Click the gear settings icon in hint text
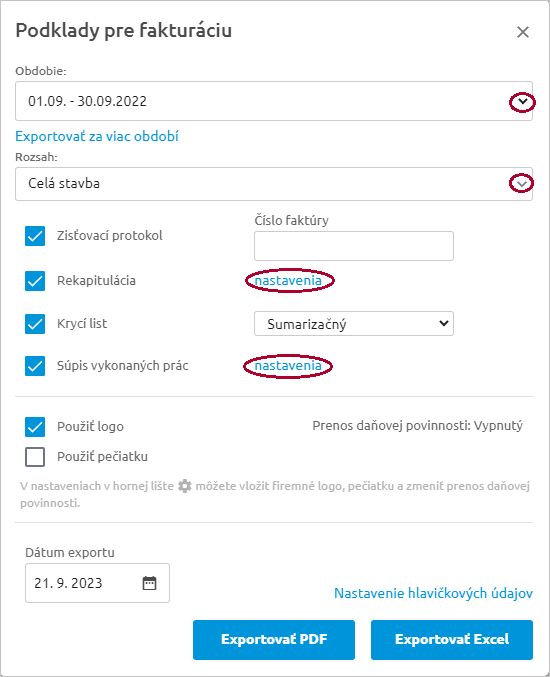550x677 pixels. (x=185, y=486)
